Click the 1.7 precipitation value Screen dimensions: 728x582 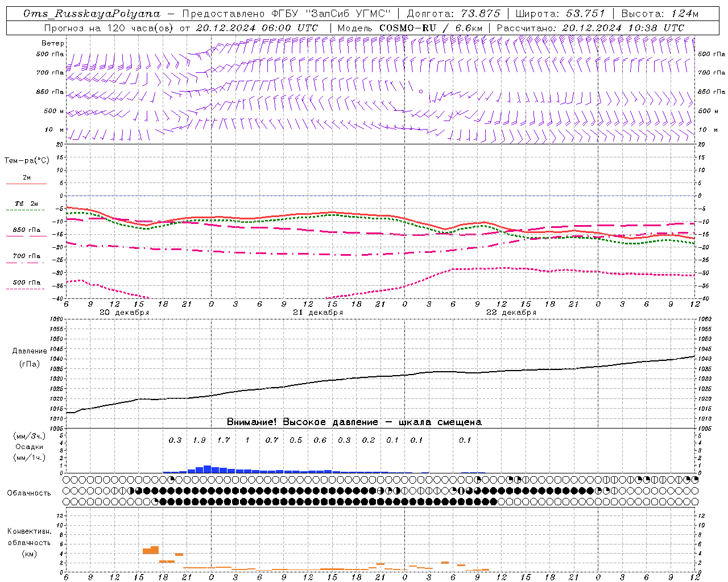[224, 440]
